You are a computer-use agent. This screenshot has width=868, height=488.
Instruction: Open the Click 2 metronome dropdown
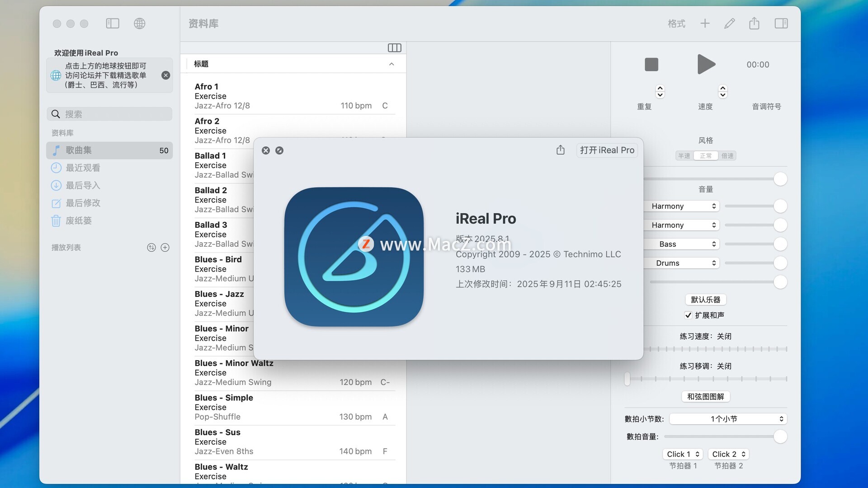pos(728,454)
